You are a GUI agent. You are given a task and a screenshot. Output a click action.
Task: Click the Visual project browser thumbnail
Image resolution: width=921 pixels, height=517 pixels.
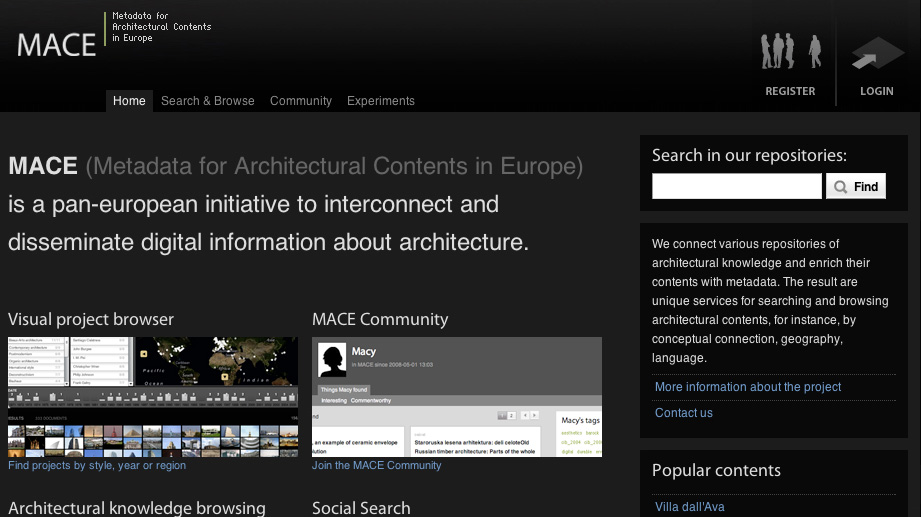153,396
